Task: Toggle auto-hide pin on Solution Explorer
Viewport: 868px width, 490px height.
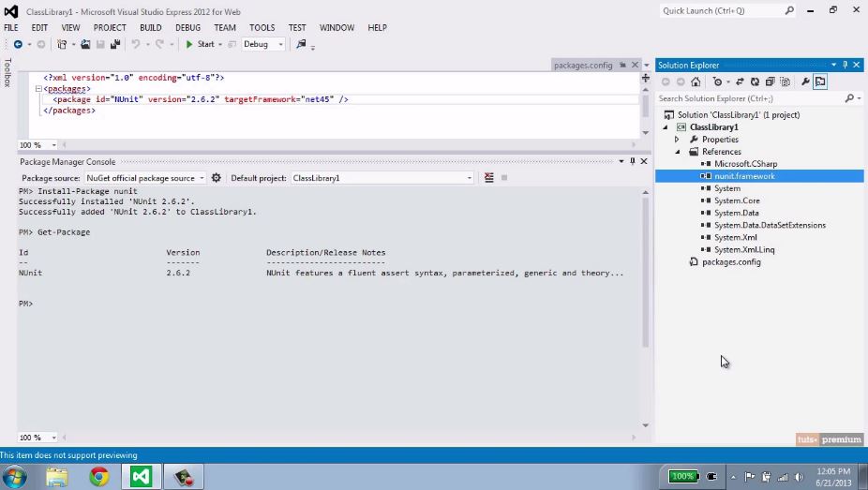Action: tap(845, 65)
